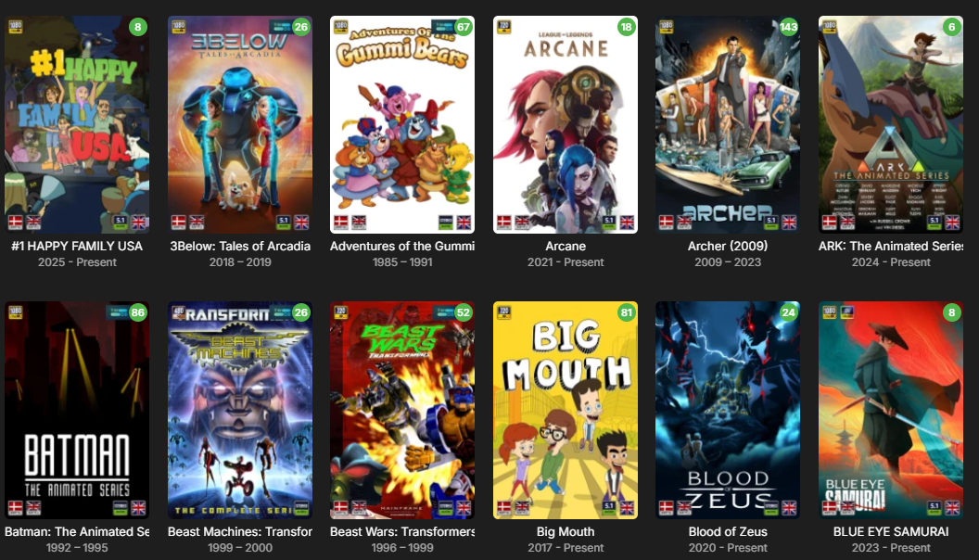
Task: Click the 1080 badge on #1 Happy Family USA poster
Action: pyautogui.click(x=15, y=27)
